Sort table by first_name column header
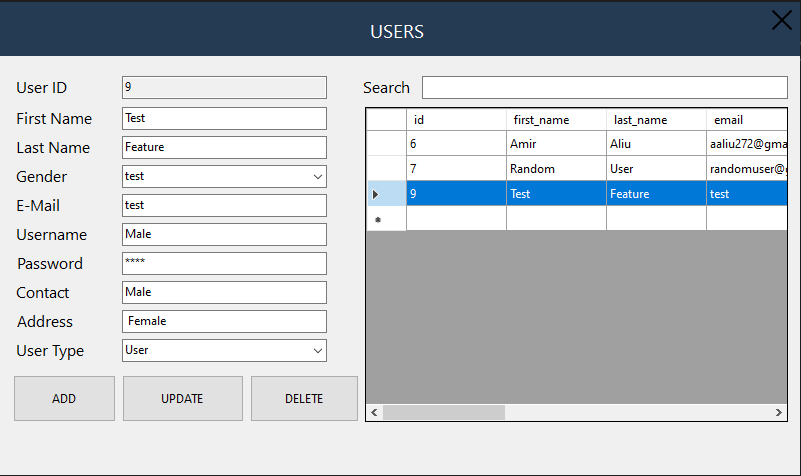 (555, 120)
